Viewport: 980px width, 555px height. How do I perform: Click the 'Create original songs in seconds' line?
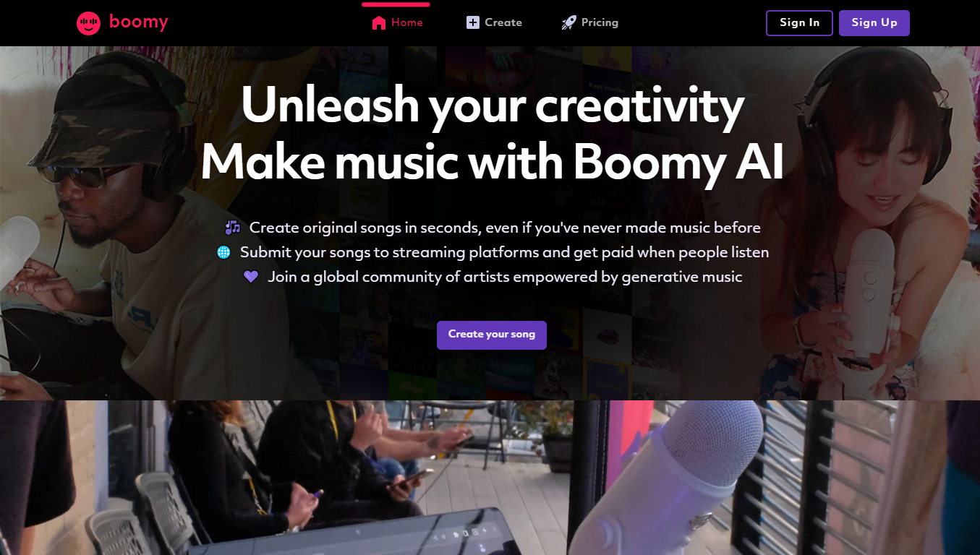pyautogui.click(x=505, y=228)
